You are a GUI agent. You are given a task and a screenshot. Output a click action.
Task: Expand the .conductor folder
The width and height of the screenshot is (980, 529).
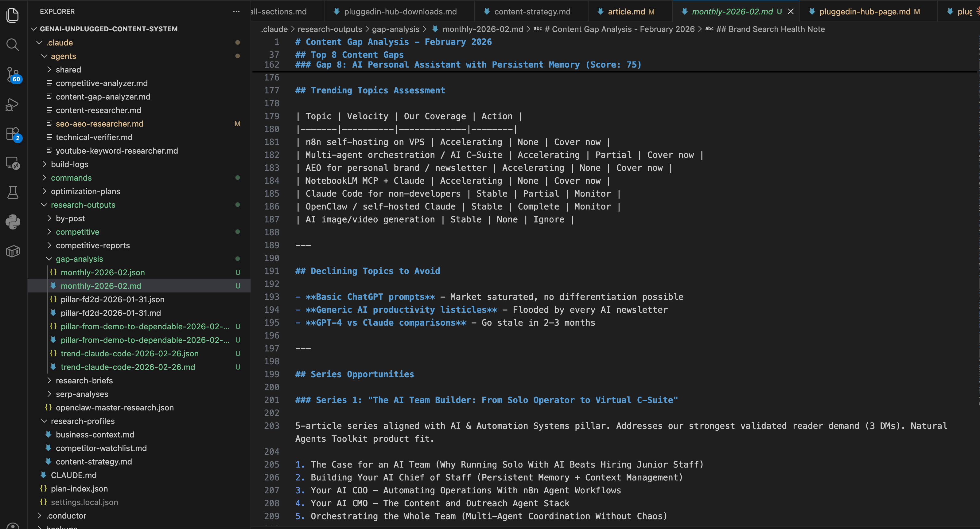coord(66,516)
